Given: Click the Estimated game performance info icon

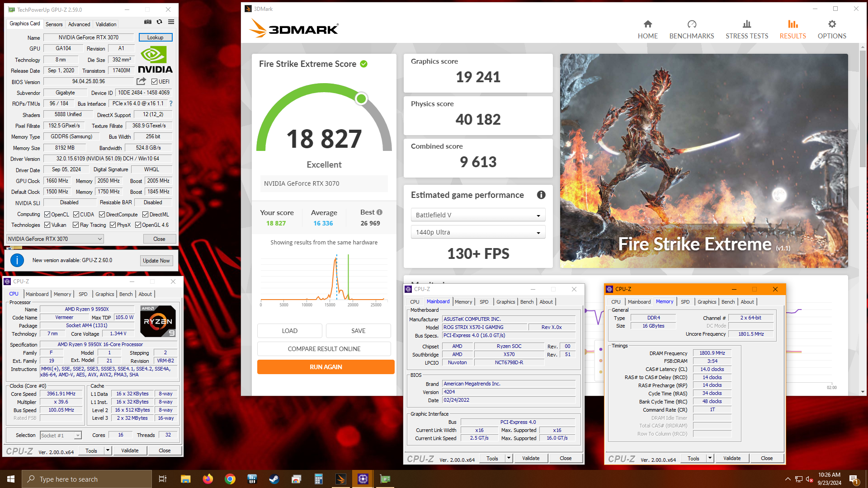Looking at the screenshot, I should click(541, 195).
